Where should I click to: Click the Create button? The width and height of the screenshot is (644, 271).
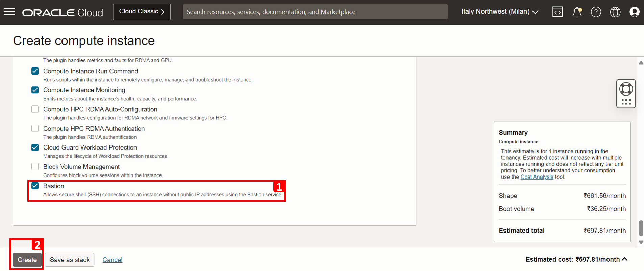tap(27, 260)
